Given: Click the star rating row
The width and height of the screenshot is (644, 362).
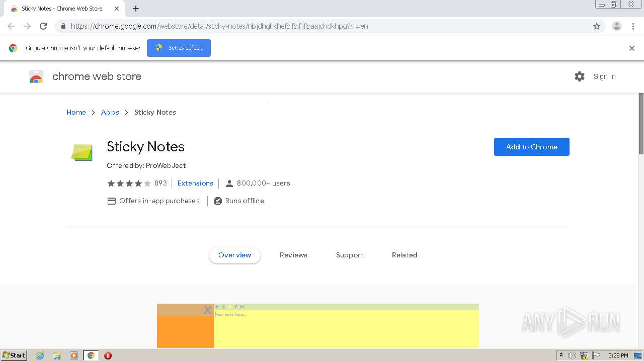Looking at the screenshot, I should 129,184.
